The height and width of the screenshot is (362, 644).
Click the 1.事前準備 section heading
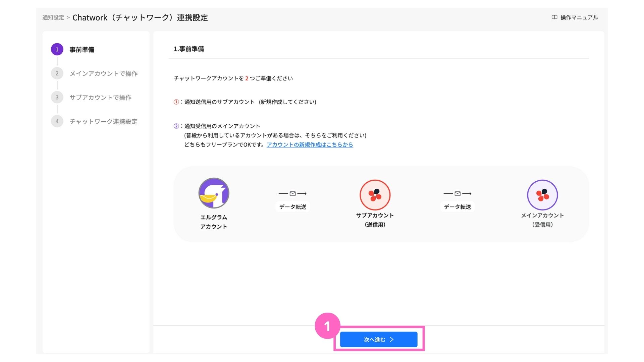pyautogui.click(x=189, y=49)
